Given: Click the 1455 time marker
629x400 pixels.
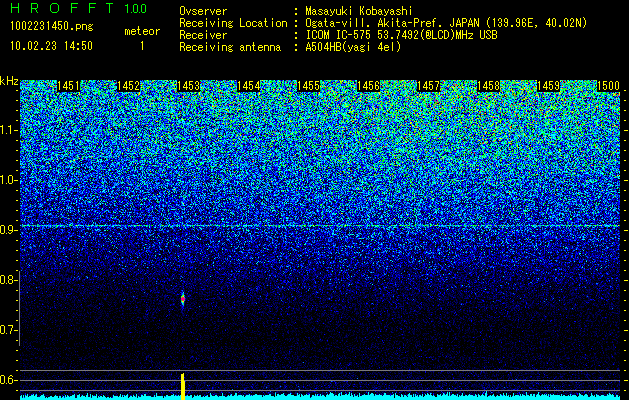Looking at the screenshot, I should 308,86.
